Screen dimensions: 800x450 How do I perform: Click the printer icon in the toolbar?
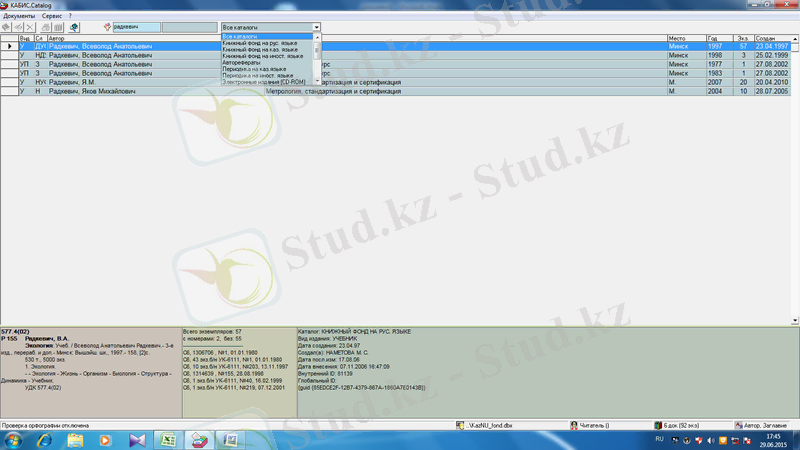click(46, 27)
